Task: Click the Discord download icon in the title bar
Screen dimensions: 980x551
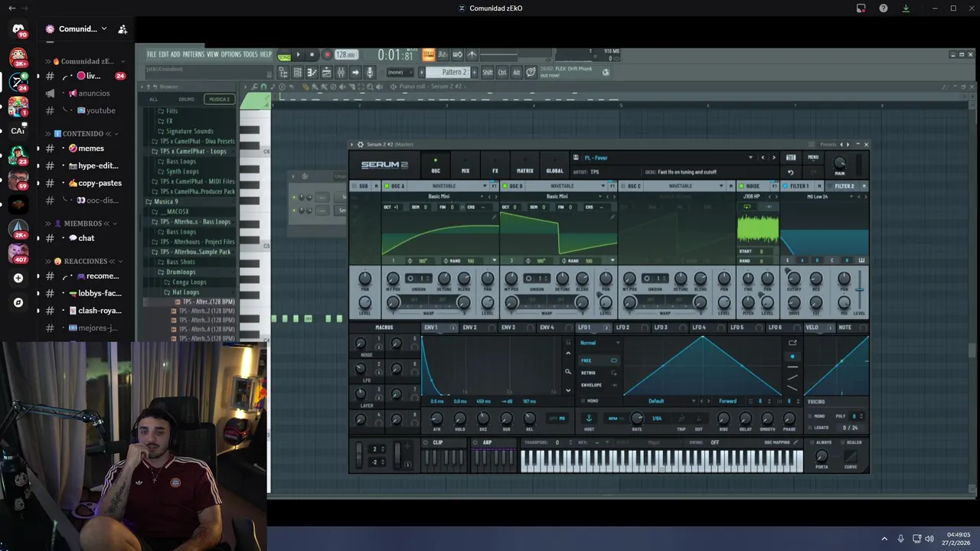Action: click(x=906, y=8)
